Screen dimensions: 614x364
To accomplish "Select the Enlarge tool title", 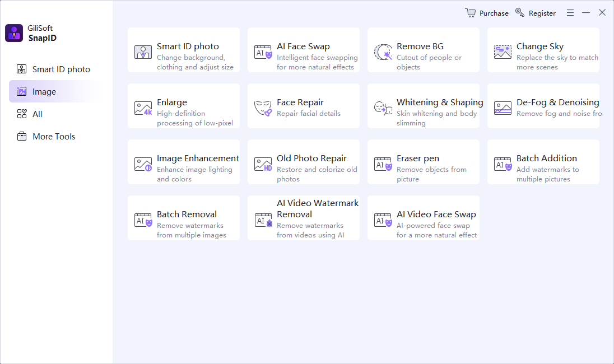I will click(x=172, y=102).
